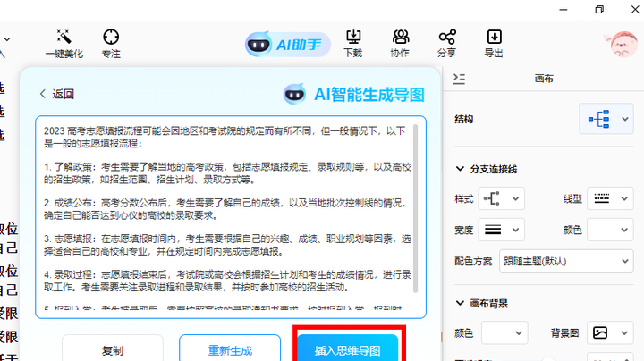Image resolution: width=644 pixels, height=361 pixels.
Task: Click the 插入思维导图 button
Action: [x=347, y=348]
